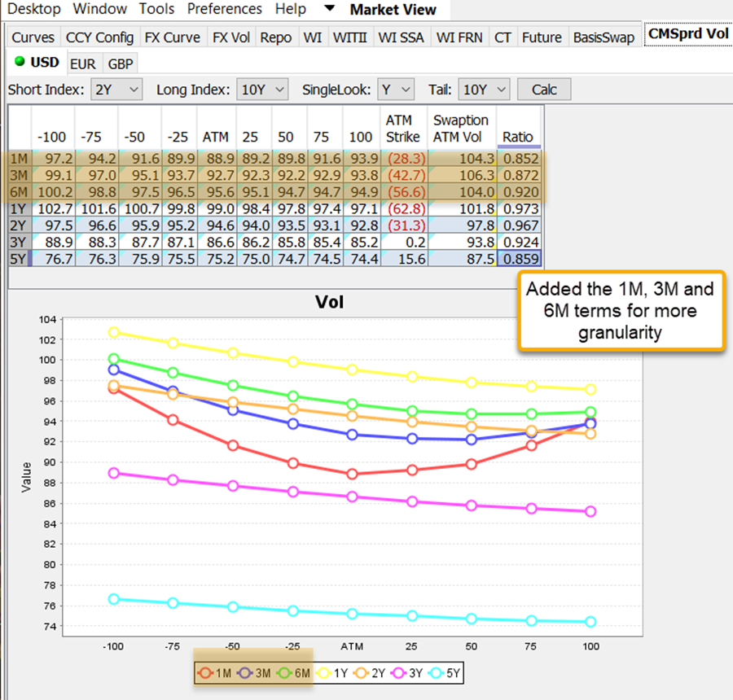Click the 5Y legend entry
Screen dimensions: 733x700
[x=445, y=673]
